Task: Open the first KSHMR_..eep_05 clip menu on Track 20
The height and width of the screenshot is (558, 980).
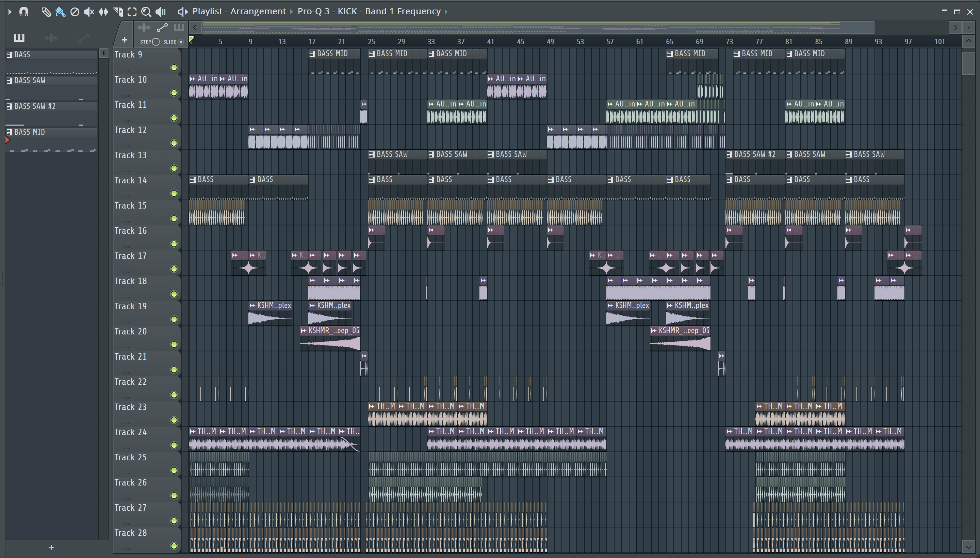Action: 304,331
